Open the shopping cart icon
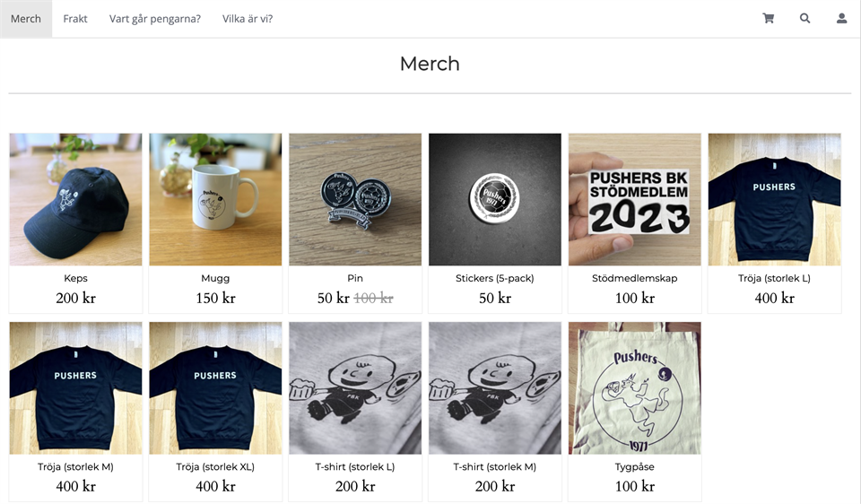Screen dimensions: 861x504 pyautogui.click(x=769, y=19)
